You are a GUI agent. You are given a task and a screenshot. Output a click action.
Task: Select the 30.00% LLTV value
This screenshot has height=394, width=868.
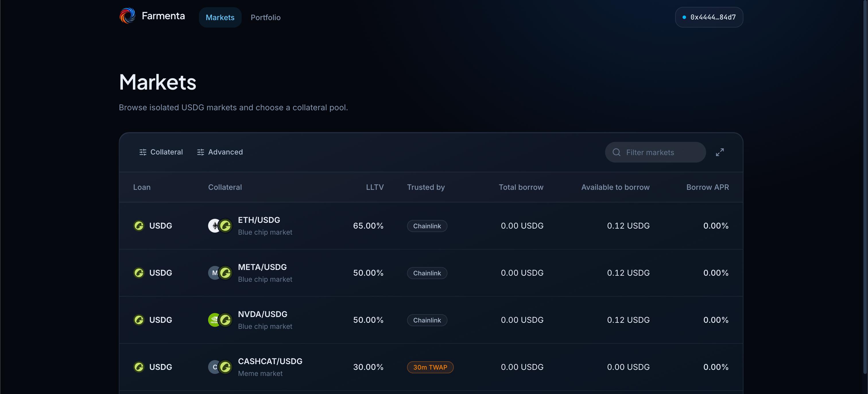click(368, 367)
